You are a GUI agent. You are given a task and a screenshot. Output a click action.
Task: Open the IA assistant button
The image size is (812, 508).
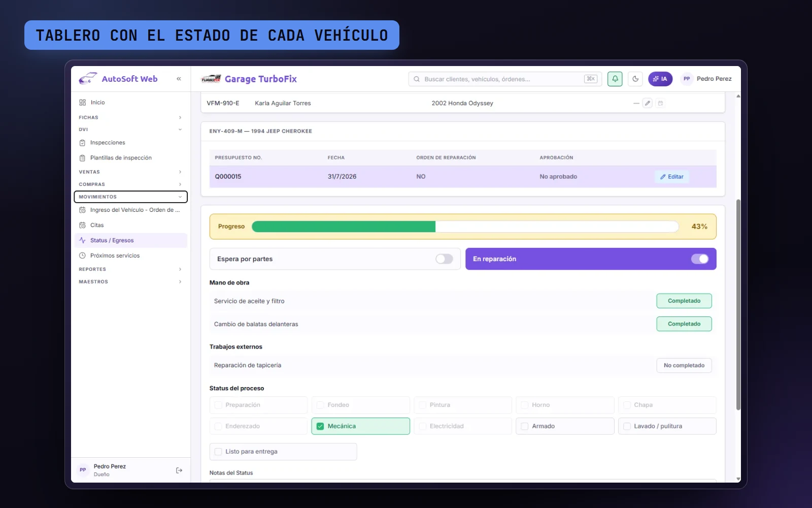pos(660,79)
